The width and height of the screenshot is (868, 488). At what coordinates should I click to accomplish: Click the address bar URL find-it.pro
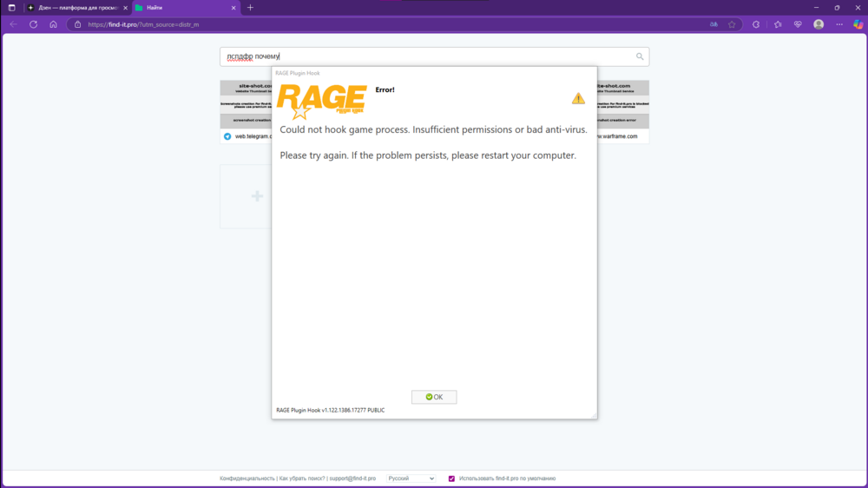143,24
